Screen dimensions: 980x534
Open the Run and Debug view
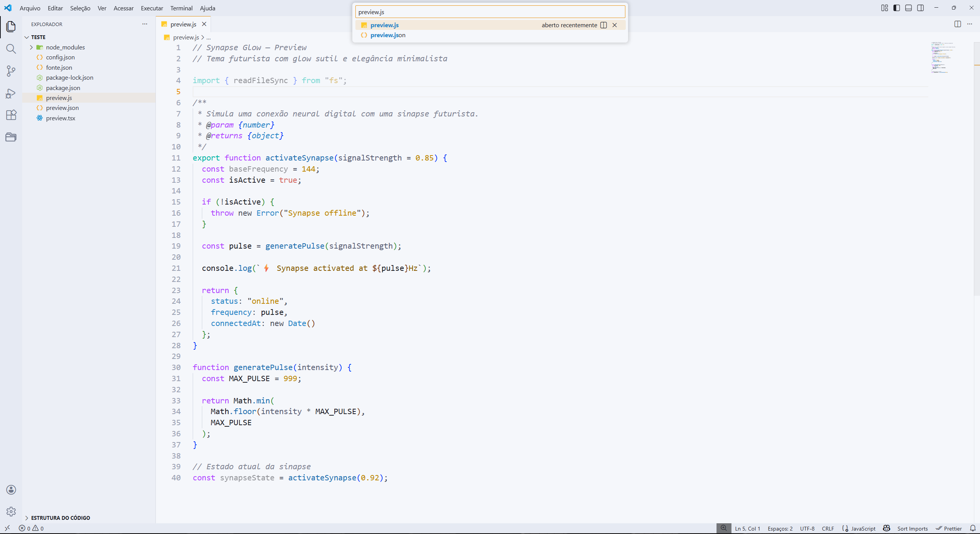click(11, 93)
